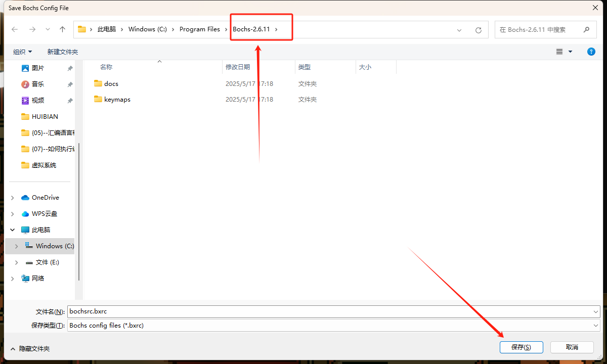
Task: Click the 取消 button
Action: pyautogui.click(x=572, y=347)
